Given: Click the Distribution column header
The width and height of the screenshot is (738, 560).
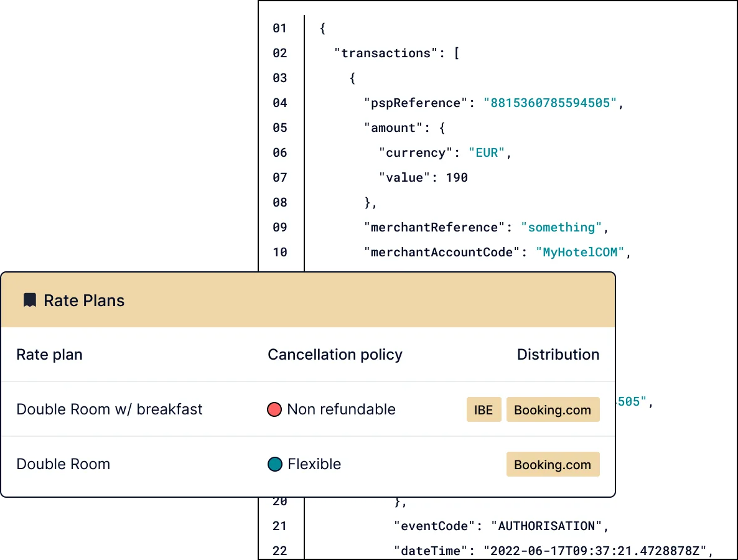Looking at the screenshot, I should pyautogui.click(x=558, y=354).
